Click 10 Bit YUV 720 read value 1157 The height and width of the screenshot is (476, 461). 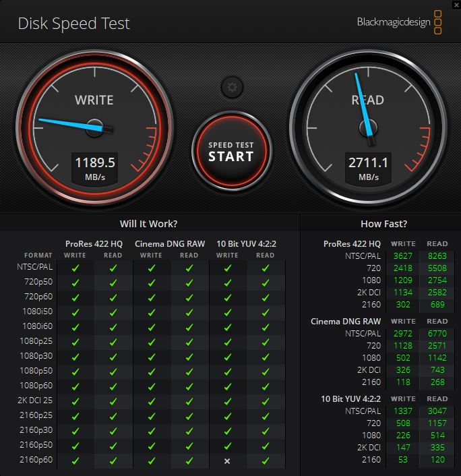click(x=437, y=423)
